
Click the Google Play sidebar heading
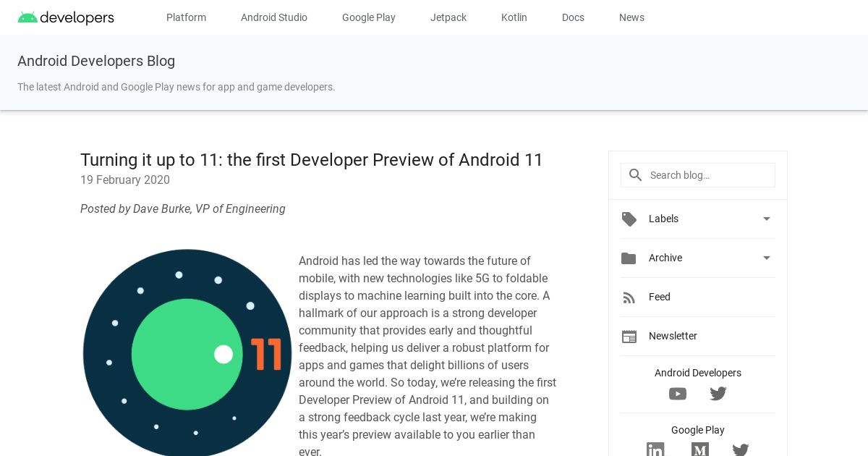698,430
